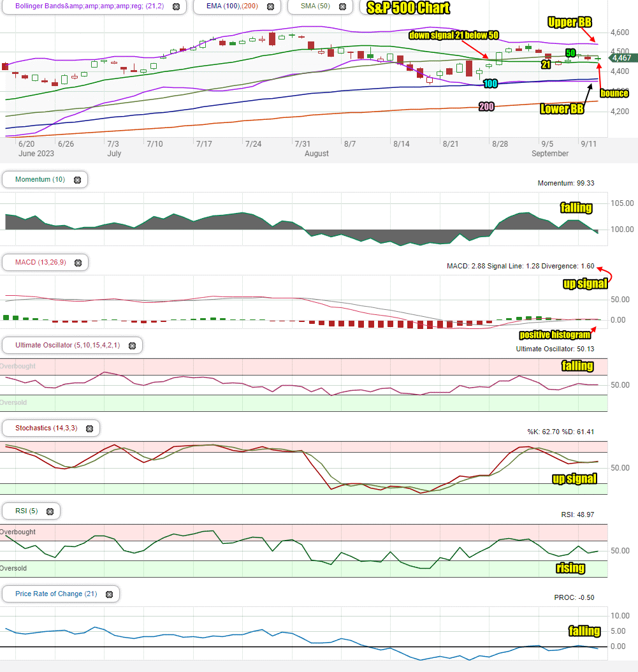Select the 7/24 date on the time axis
The height and width of the screenshot is (672, 638).
253,144
